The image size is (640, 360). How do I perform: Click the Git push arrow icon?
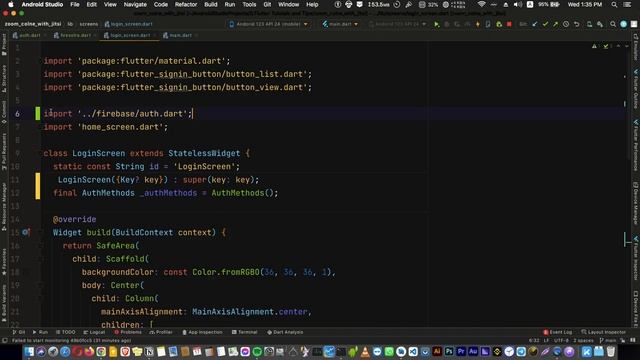tap(555, 24)
